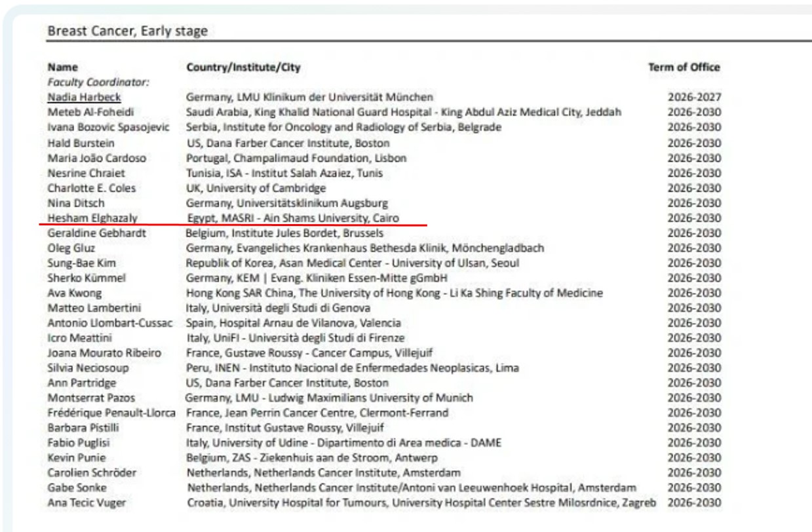
Task: Select the Charlotte E. Coles entry
Action: coord(92,188)
